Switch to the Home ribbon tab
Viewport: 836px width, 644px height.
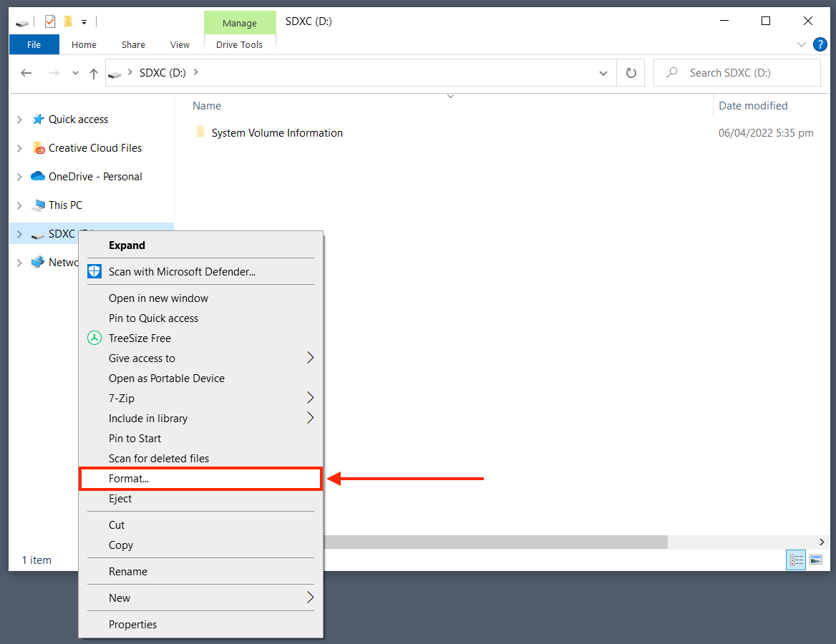click(x=84, y=45)
